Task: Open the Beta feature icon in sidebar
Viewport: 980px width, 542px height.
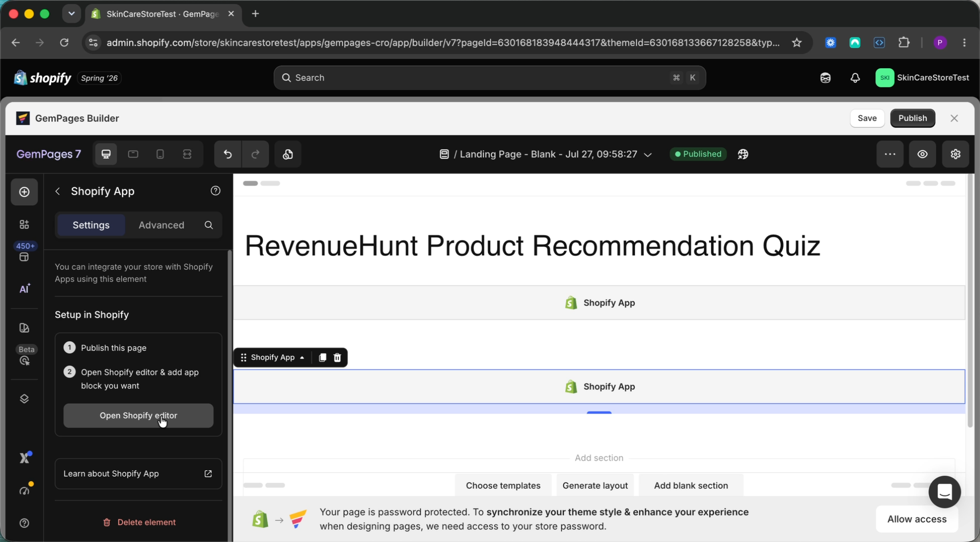Action: pos(24,360)
